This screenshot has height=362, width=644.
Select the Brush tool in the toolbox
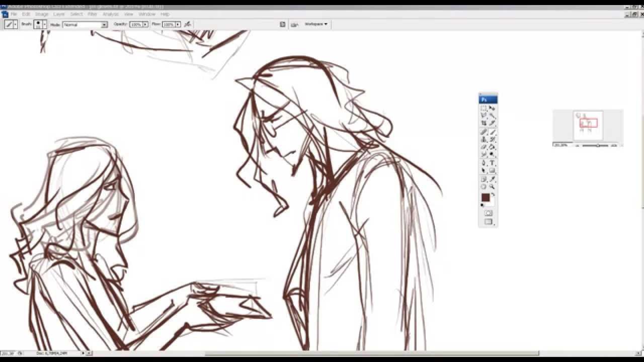pos(493,132)
